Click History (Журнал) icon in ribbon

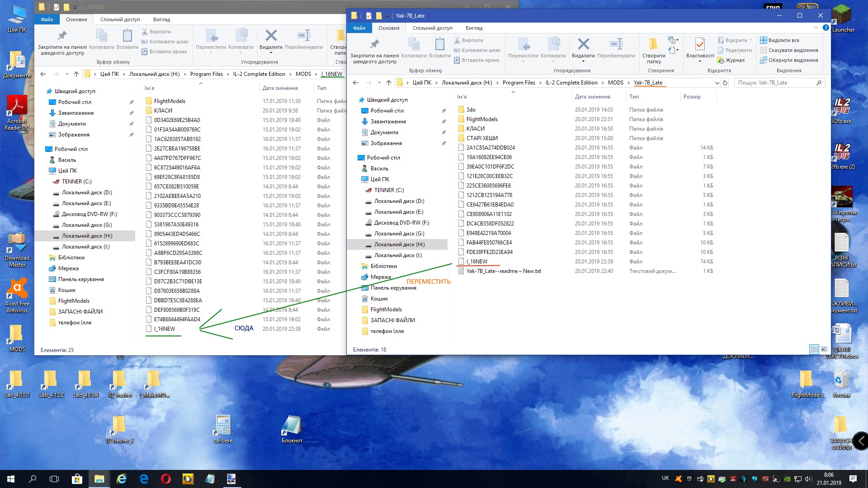click(721, 60)
